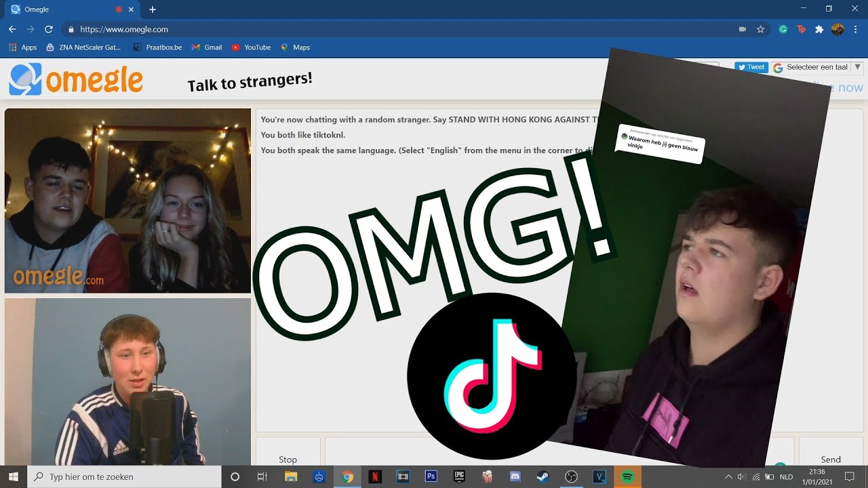Open Cortana circle on the taskbar

point(235,476)
